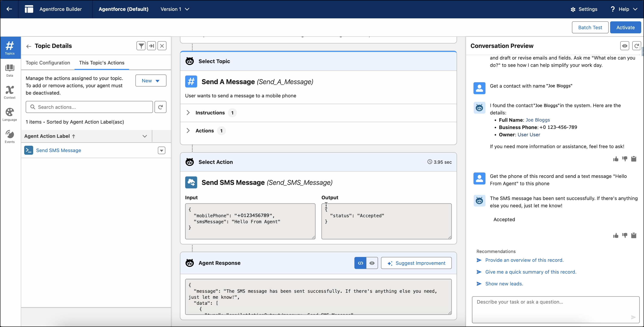Click the Activate button
Viewport: 644px width, 327px height.
point(626,28)
